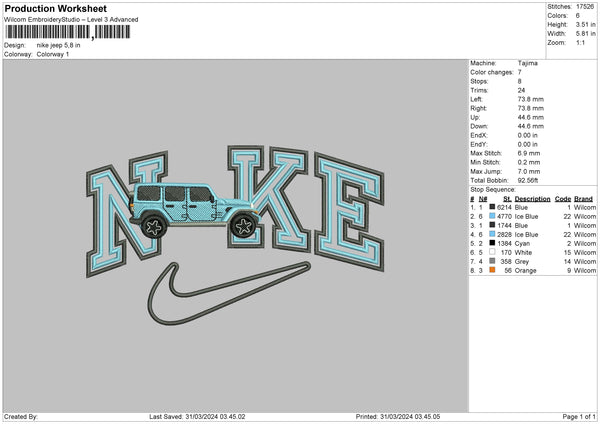Click the Machine value Tajima
This screenshot has height=424, width=600.
pos(528,63)
